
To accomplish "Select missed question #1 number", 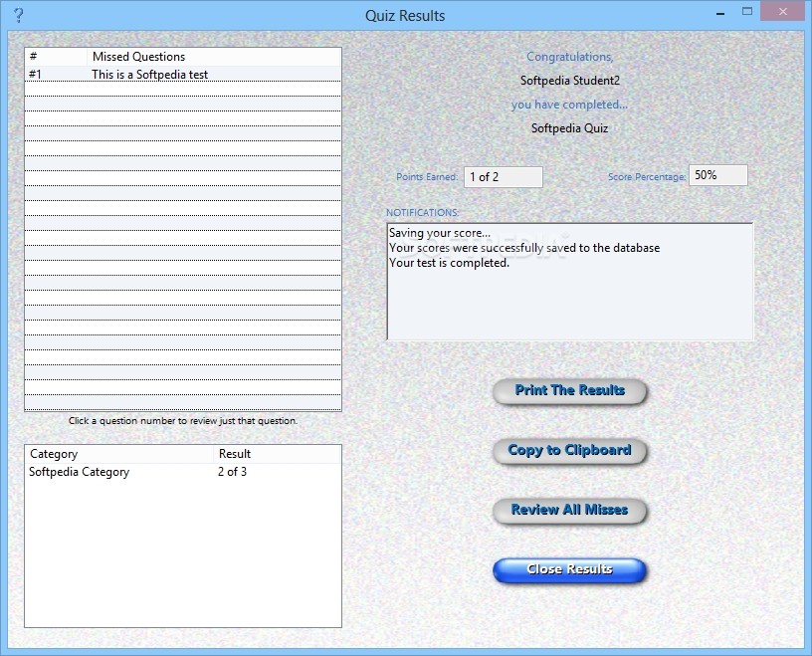I will [x=35, y=75].
